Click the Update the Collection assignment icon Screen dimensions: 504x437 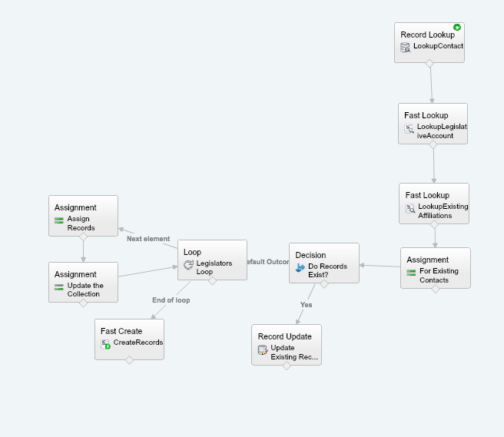pyautogui.click(x=58, y=287)
